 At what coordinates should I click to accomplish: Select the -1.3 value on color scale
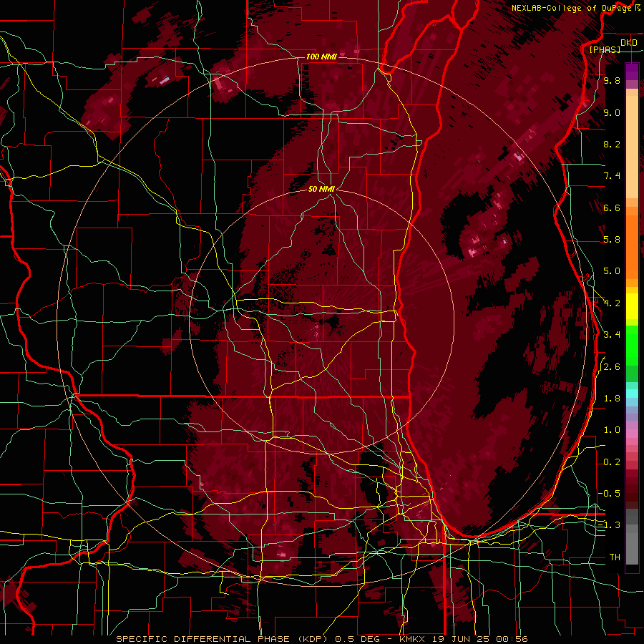click(609, 525)
